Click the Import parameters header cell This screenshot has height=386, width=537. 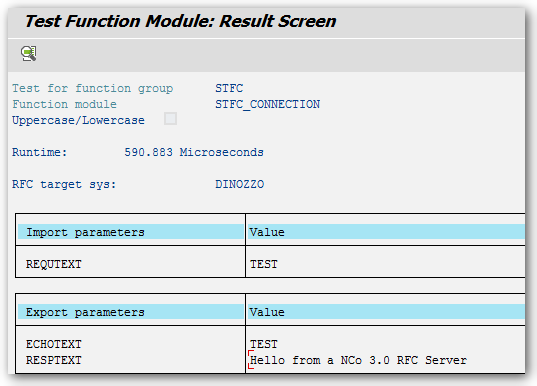130,232
